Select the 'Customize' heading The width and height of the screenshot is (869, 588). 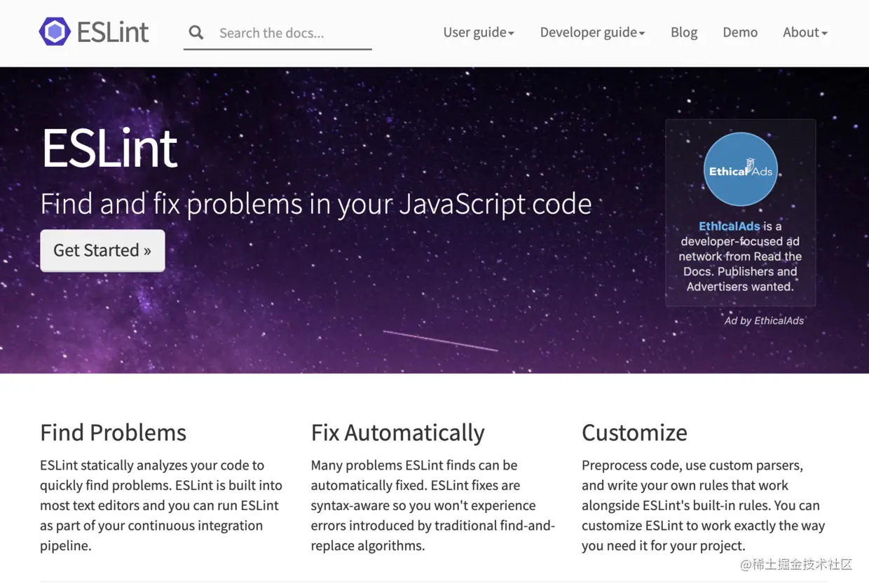634,432
